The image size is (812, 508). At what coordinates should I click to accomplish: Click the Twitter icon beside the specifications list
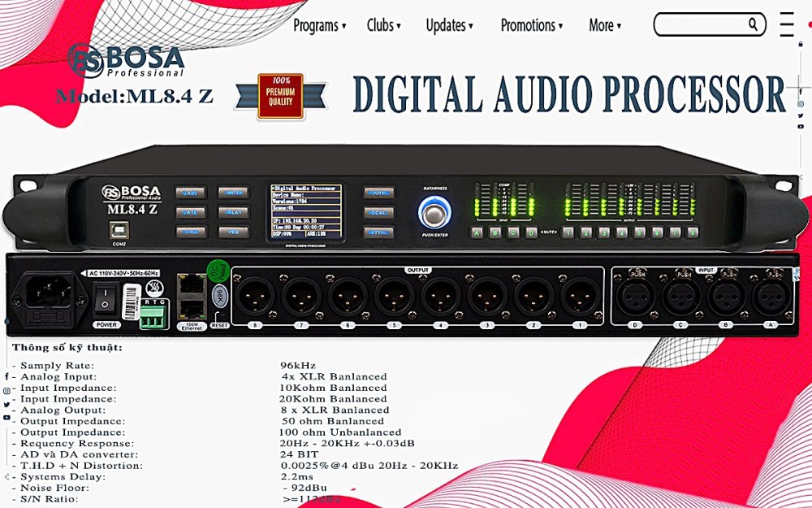(x=6, y=404)
